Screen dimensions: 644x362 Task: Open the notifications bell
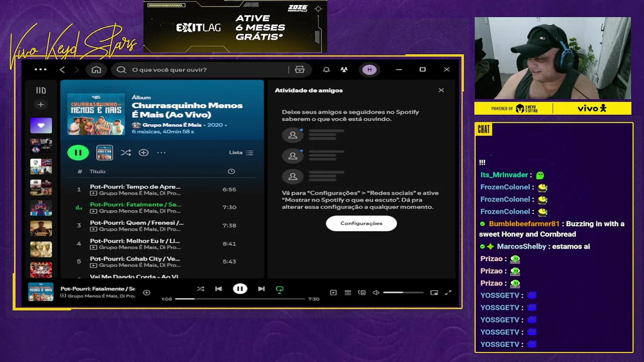pos(327,69)
